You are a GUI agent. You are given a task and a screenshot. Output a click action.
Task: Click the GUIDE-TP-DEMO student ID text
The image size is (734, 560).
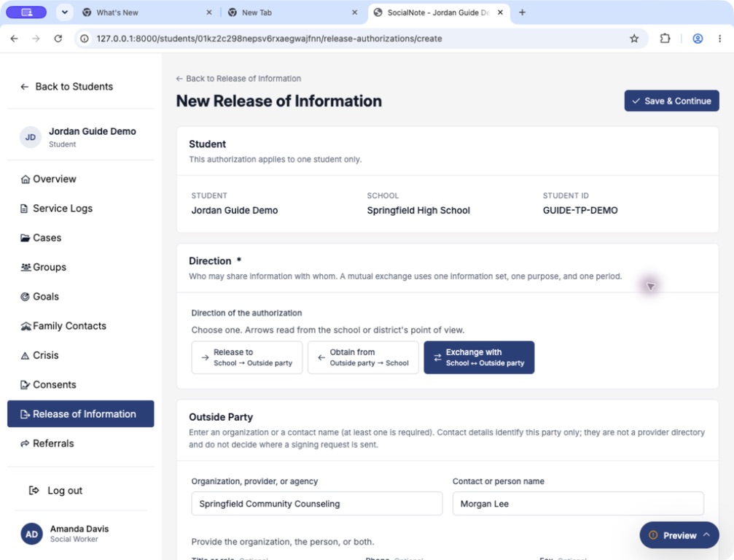pyautogui.click(x=580, y=211)
